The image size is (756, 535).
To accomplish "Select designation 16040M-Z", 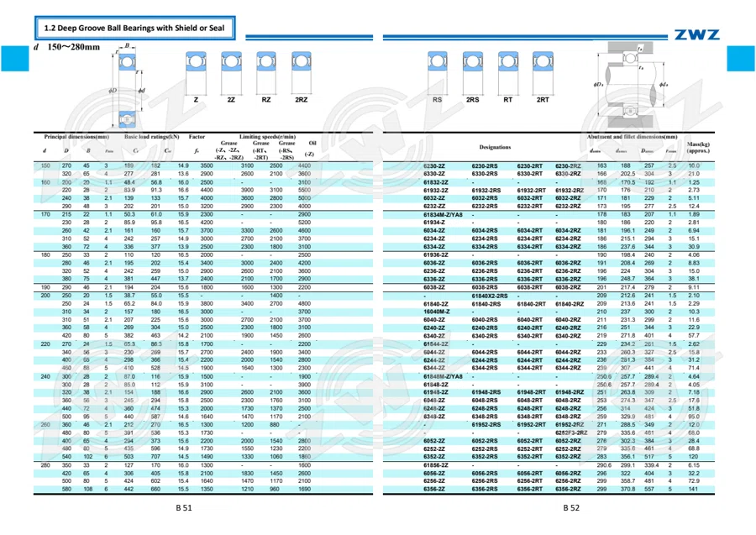I will pyautogui.click(x=436, y=312).
